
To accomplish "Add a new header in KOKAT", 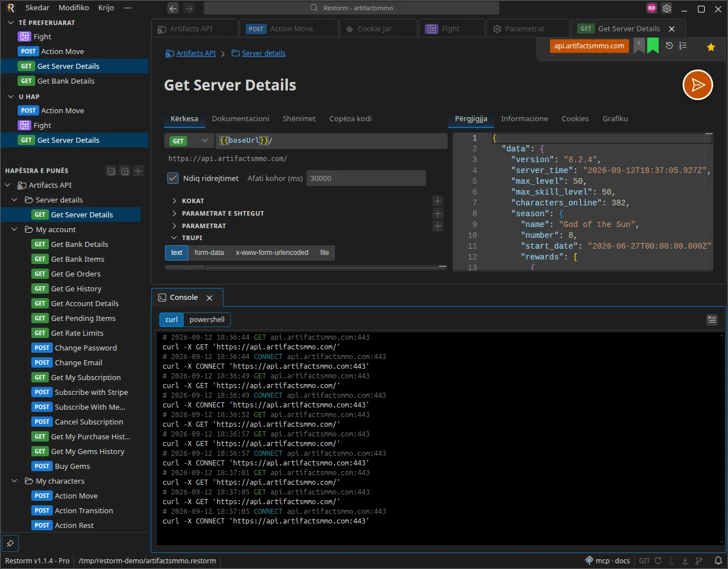I will coord(438,201).
